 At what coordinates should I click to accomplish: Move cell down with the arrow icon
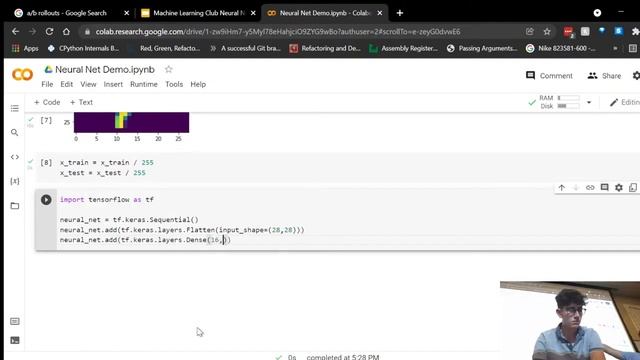[576, 188]
